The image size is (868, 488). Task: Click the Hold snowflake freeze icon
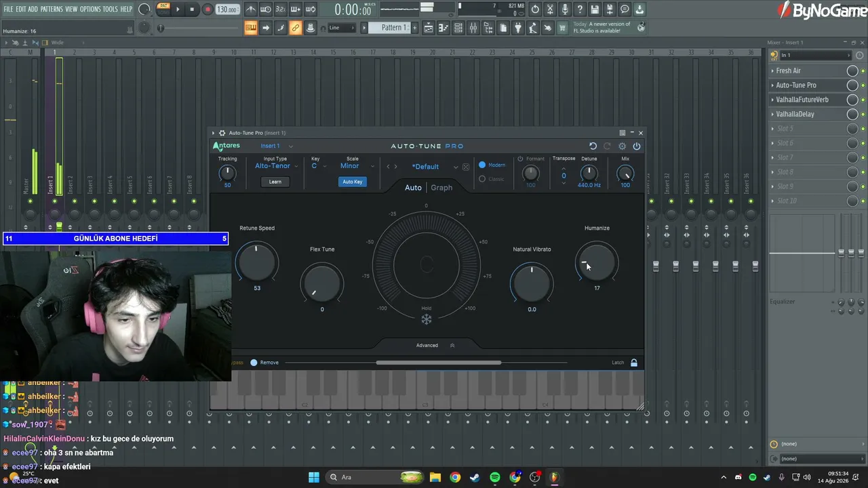coord(427,319)
